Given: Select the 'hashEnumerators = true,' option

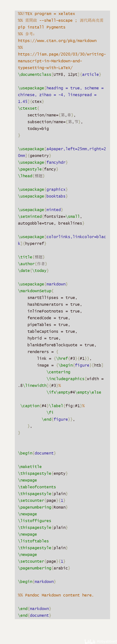Looking at the screenshot, I should pyautogui.click(x=55, y=304).
